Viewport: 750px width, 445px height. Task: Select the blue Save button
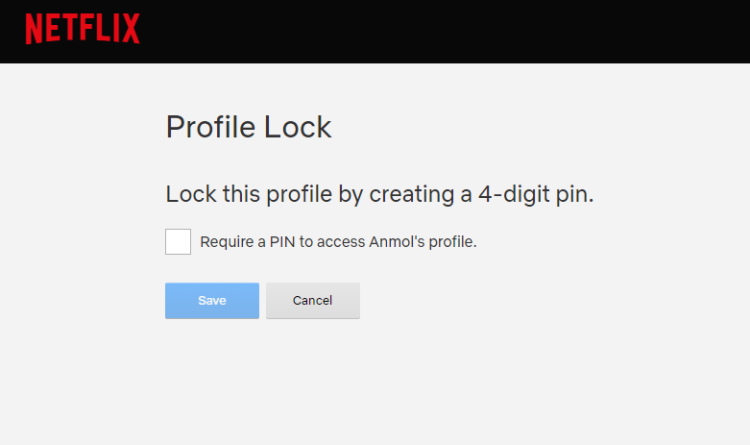pos(212,300)
